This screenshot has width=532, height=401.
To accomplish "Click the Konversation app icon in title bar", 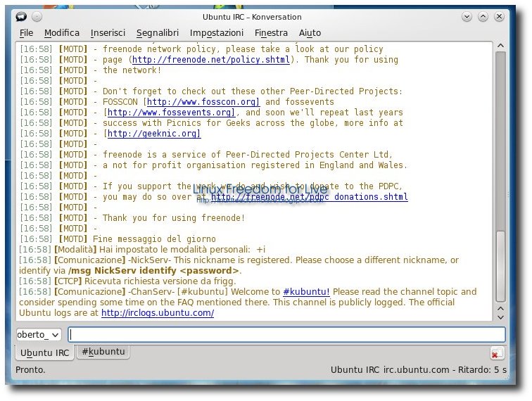I will (21, 16).
